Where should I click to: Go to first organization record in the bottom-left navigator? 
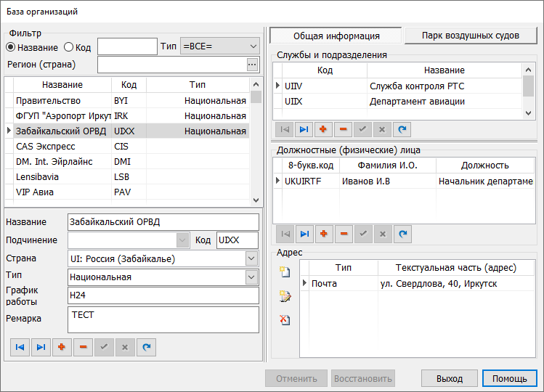point(20,348)
